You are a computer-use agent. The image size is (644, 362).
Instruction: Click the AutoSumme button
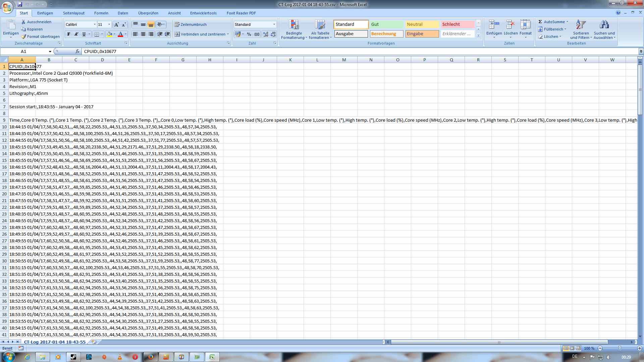click(553, 22)
